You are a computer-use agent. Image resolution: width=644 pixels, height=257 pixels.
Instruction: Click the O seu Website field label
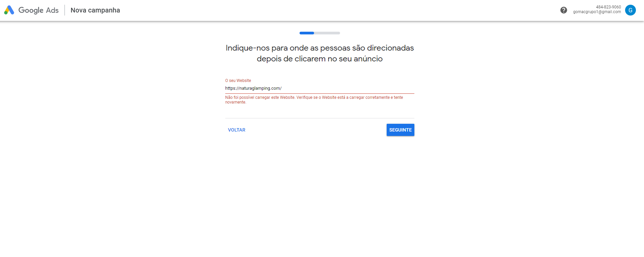pos(238,81)
